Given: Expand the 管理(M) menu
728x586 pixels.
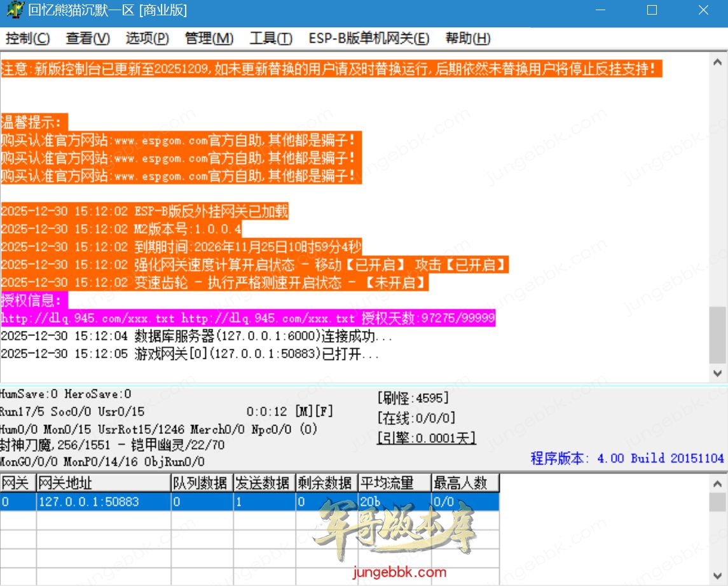Looking at the screenshot, I should [x=209, y=39].
